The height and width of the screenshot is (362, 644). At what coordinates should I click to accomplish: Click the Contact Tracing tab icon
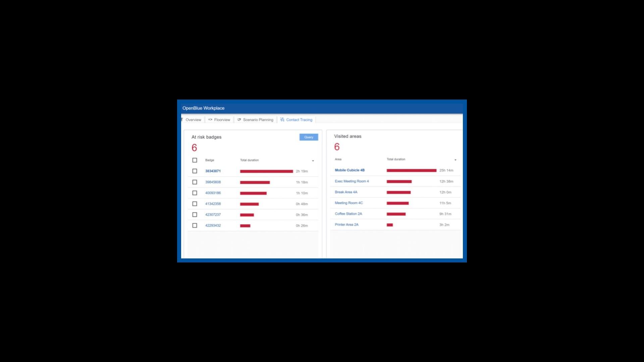click(282, 120)
